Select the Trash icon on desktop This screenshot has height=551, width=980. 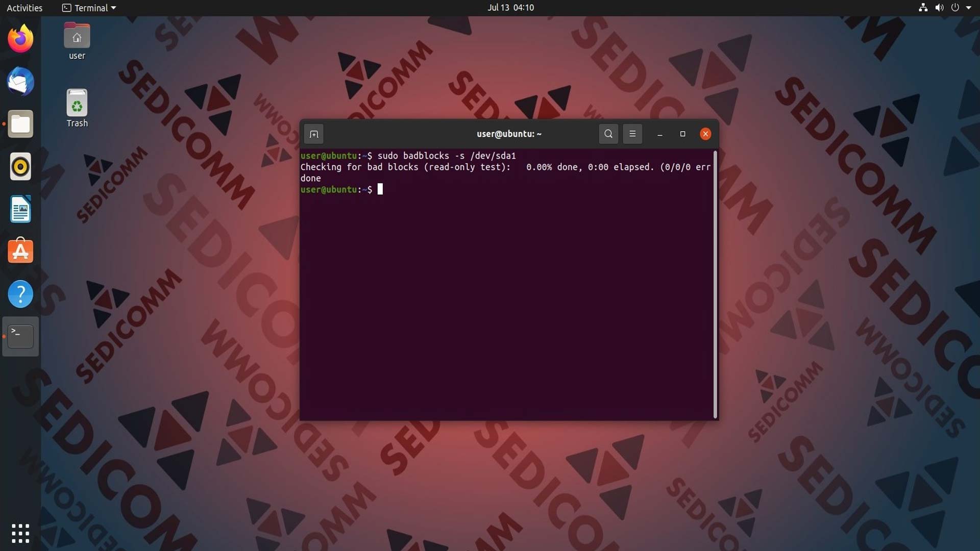[77, 109]
